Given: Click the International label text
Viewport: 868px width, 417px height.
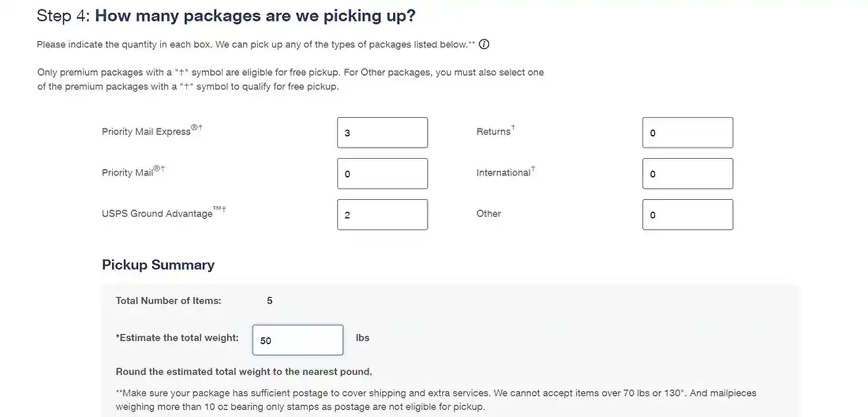Looking at the screenshot, I should click(x=503, y=173).
